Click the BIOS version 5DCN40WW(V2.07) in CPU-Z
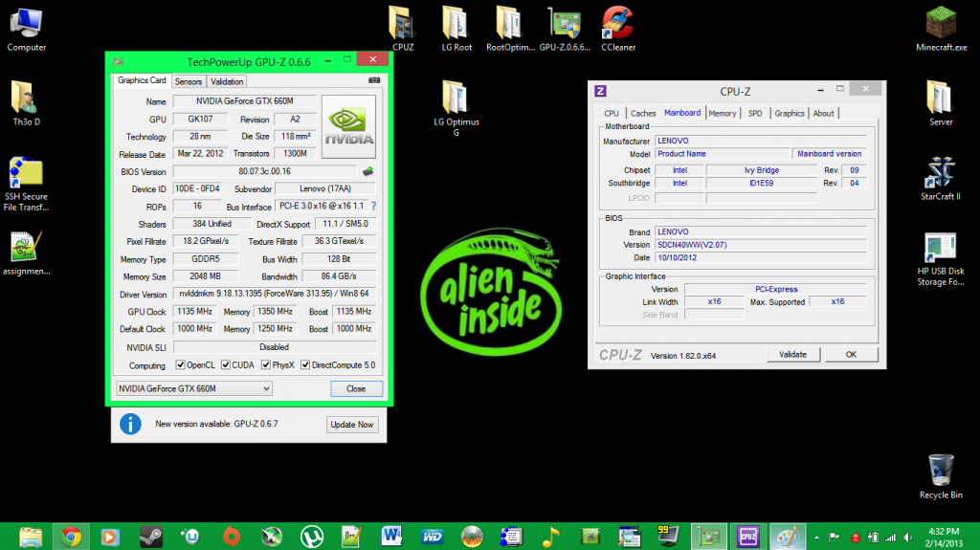980x550 pixels. click(x=761, y=244)
